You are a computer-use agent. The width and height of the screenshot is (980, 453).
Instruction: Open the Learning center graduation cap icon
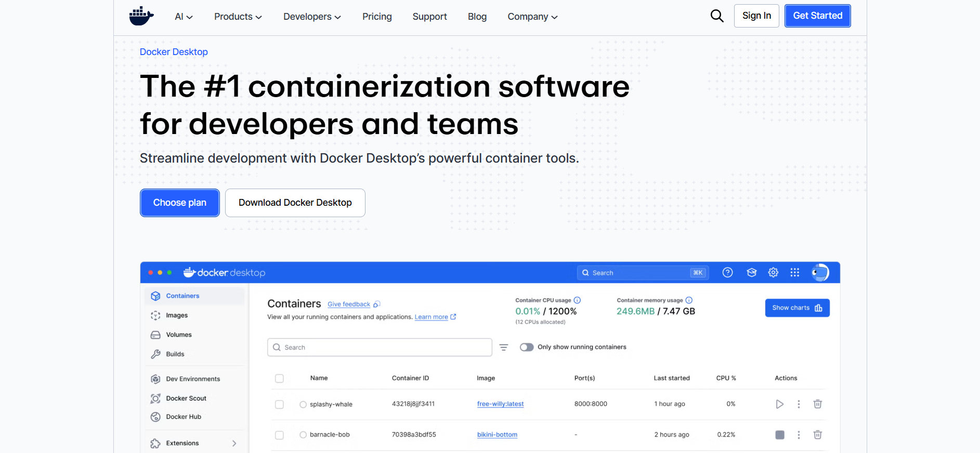[752, 273]
